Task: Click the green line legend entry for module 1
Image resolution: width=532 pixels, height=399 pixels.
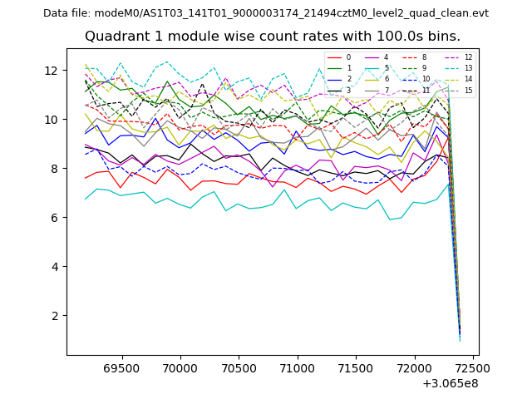Action: pos(333,68)
